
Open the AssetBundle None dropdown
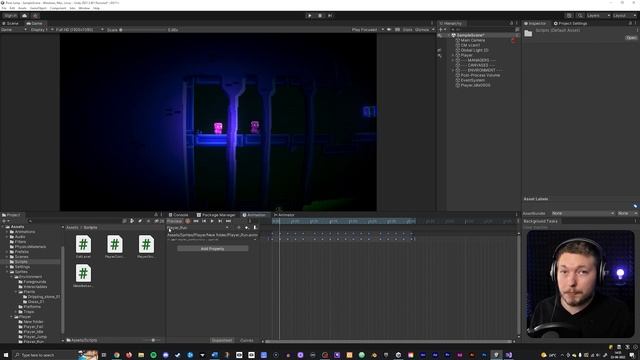(582, 213)
